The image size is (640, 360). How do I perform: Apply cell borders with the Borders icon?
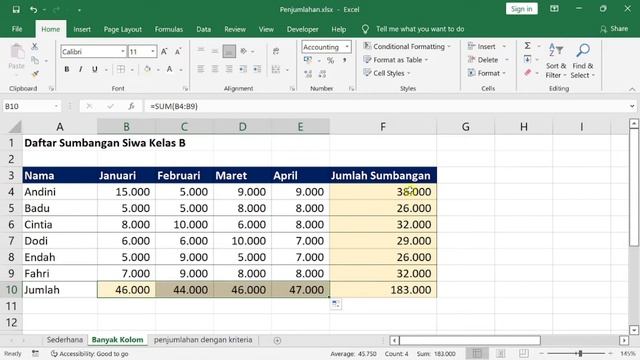[x=121, y=69]
